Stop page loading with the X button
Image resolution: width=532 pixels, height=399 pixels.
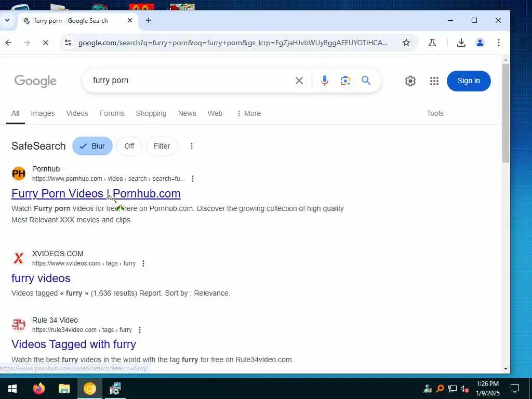[46, 43]
